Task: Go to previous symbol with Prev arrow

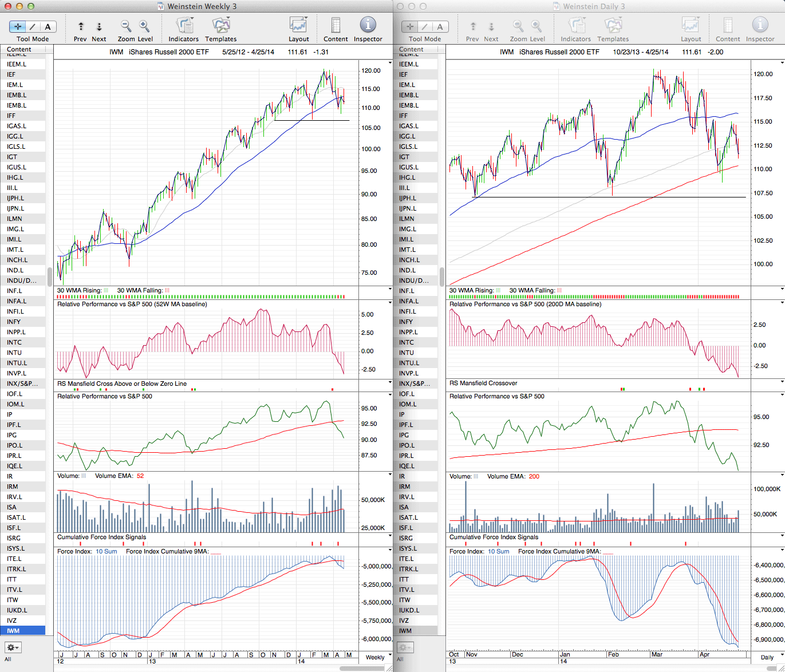Action: pyautogui.click(x=81, y=26)
